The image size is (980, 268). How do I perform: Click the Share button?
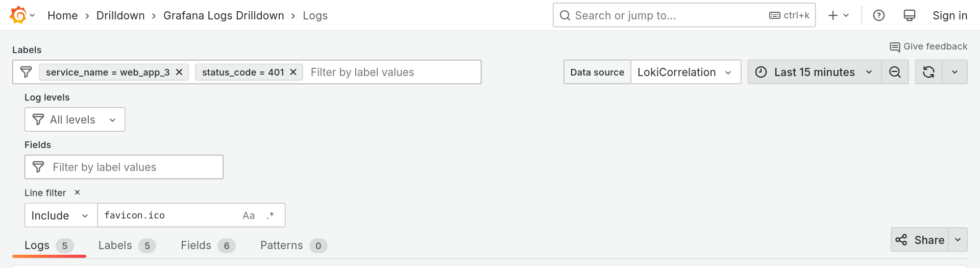(x=920, y=240)
